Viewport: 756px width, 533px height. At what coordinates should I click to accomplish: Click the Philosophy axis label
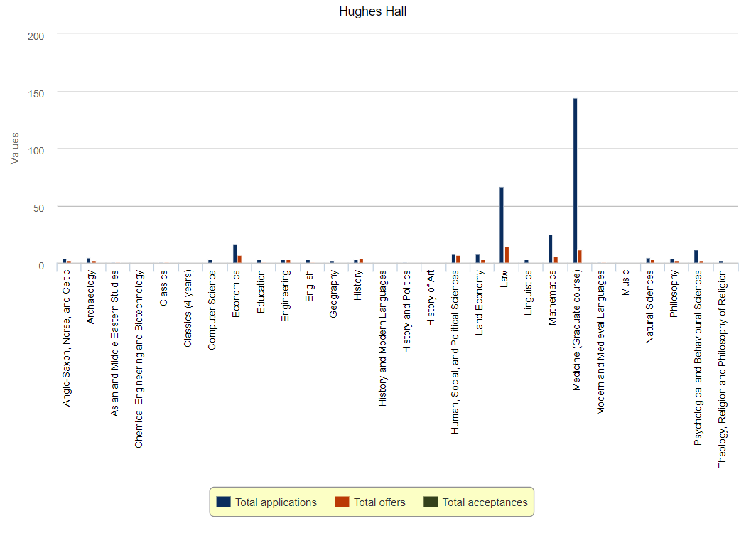click(674, 294)
